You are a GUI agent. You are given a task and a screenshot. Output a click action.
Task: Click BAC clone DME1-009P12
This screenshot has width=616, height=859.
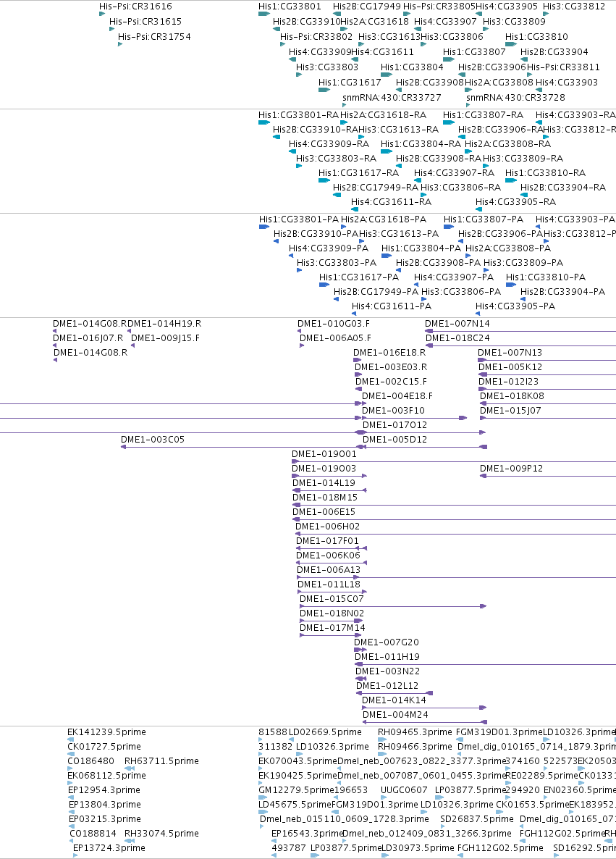(512, 469)
